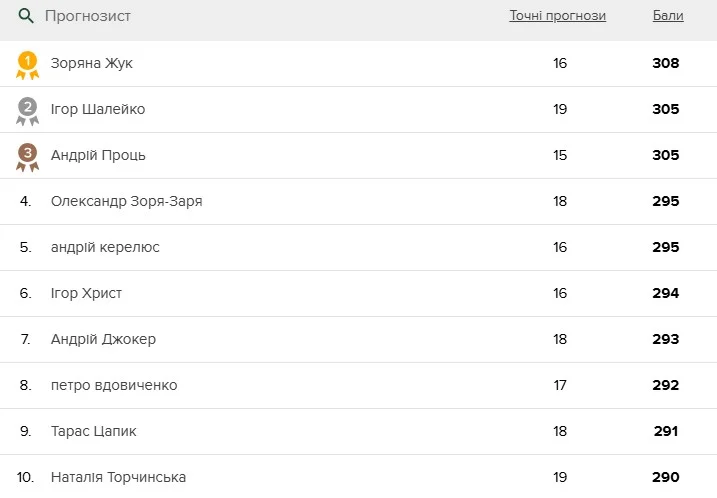
Task: Sort by Бали column header
Action: click(x=667, y=16)
